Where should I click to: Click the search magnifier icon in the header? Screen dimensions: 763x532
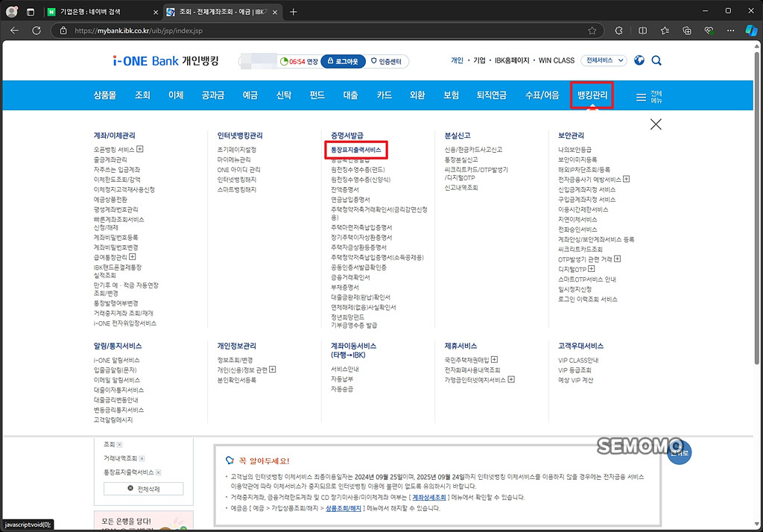pos(656,60)
